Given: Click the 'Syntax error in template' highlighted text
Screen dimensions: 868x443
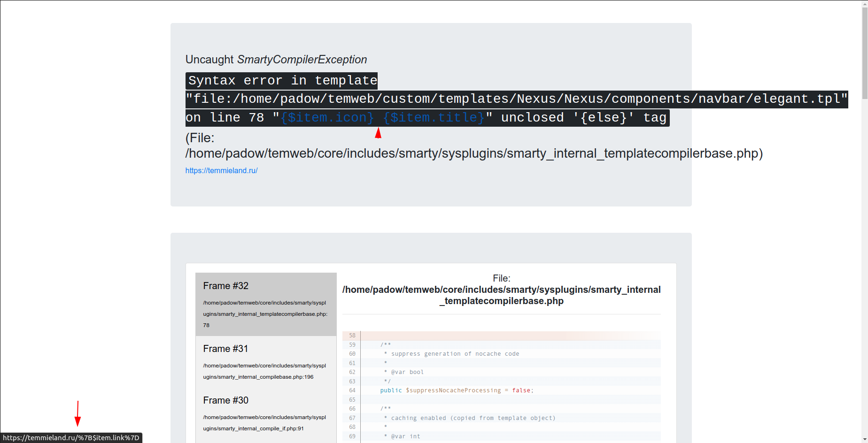Looking at the screenshot, I should [x=281, y=80].
